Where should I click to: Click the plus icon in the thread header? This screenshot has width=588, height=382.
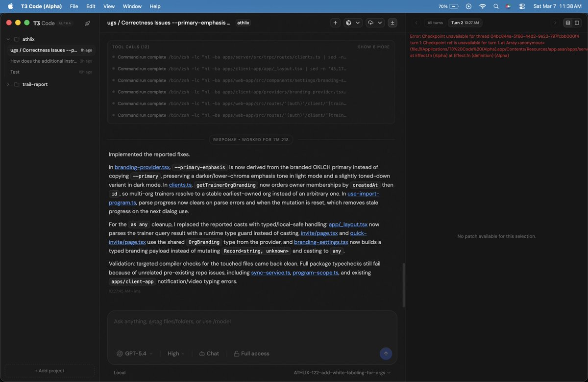(336, 23)
